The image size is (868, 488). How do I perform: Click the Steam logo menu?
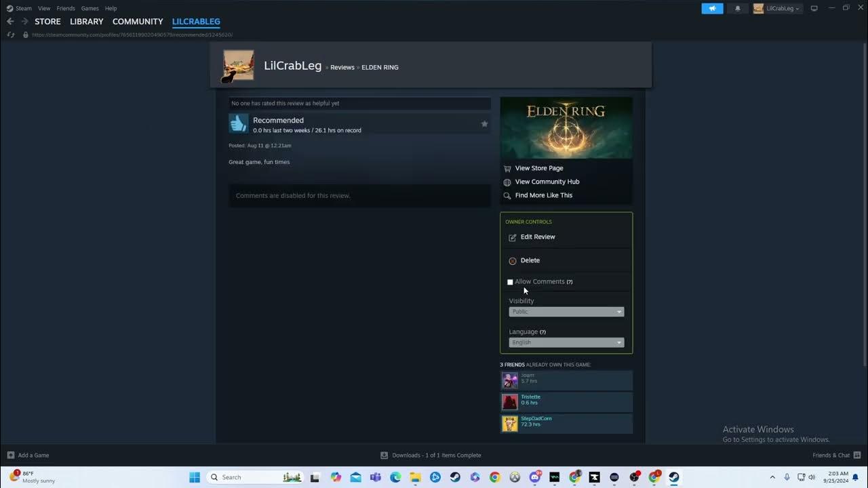(19, 8)
